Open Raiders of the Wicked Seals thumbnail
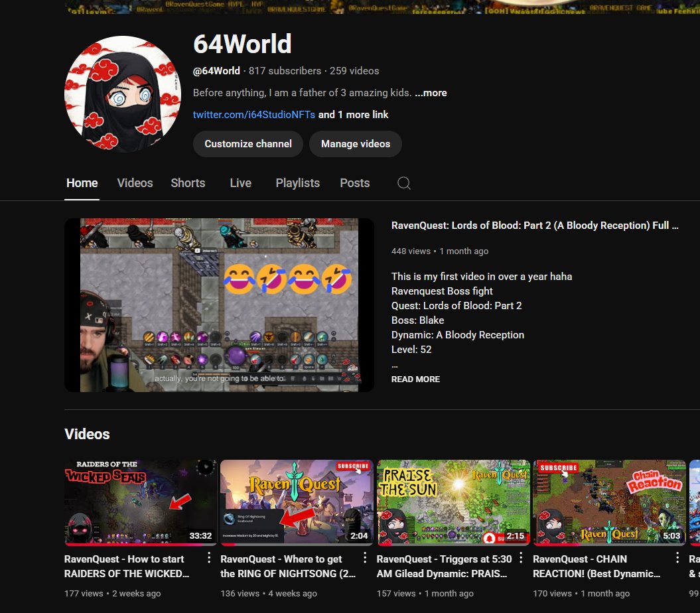This screenshot has width=700, height=613. point(141,502)
